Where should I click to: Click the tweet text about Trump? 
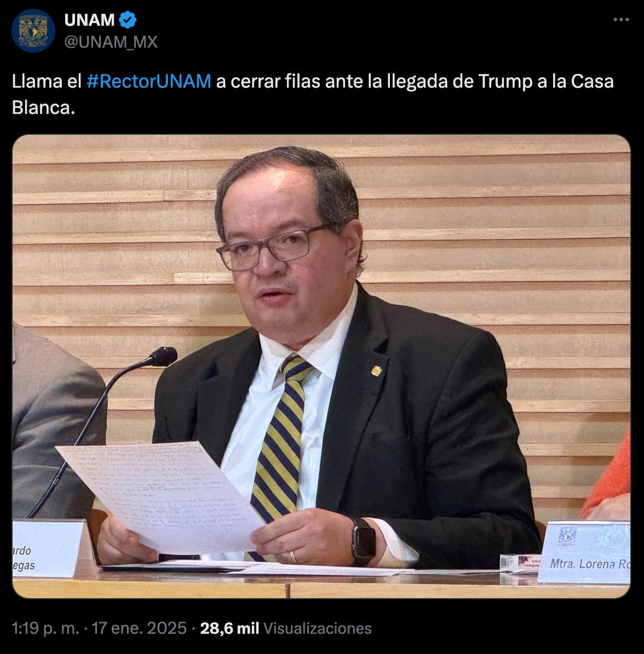313,94
